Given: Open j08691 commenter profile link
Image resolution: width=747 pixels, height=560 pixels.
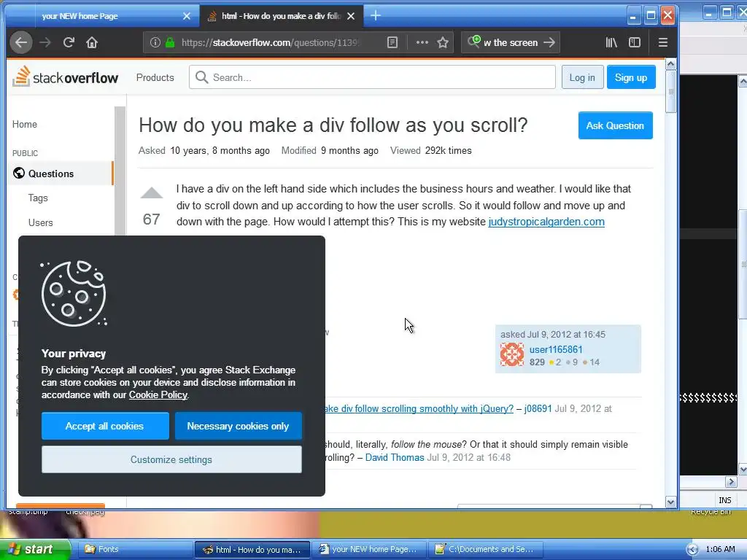Looking at the screenshot, I should (x=538, y=408).
